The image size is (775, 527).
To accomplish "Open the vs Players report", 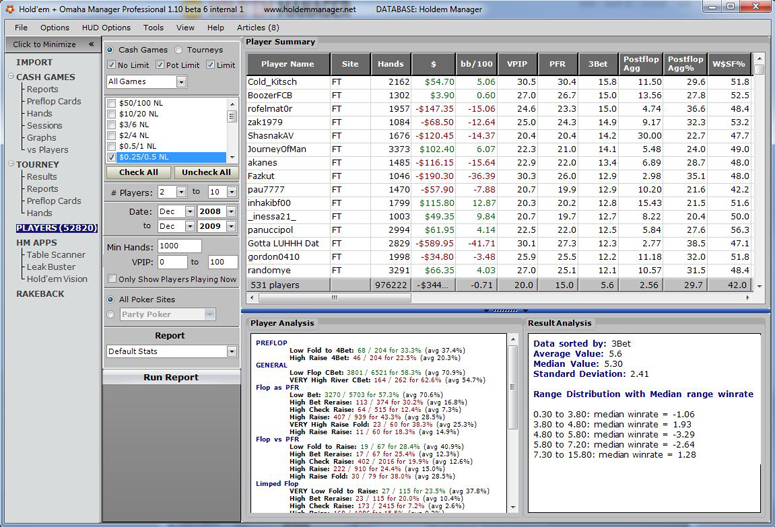I will click(47, 150).
